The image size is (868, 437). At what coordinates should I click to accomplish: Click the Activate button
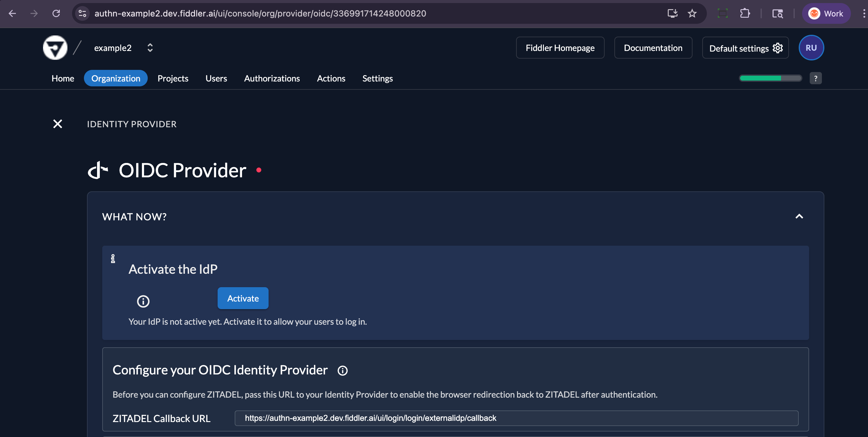coord(243,298)
